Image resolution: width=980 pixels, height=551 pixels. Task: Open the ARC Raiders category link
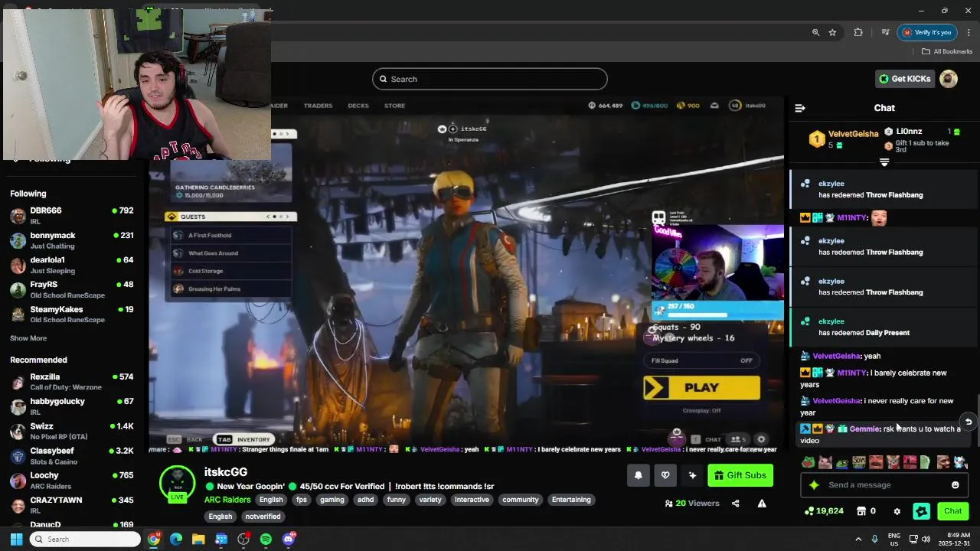click(227, 500)
